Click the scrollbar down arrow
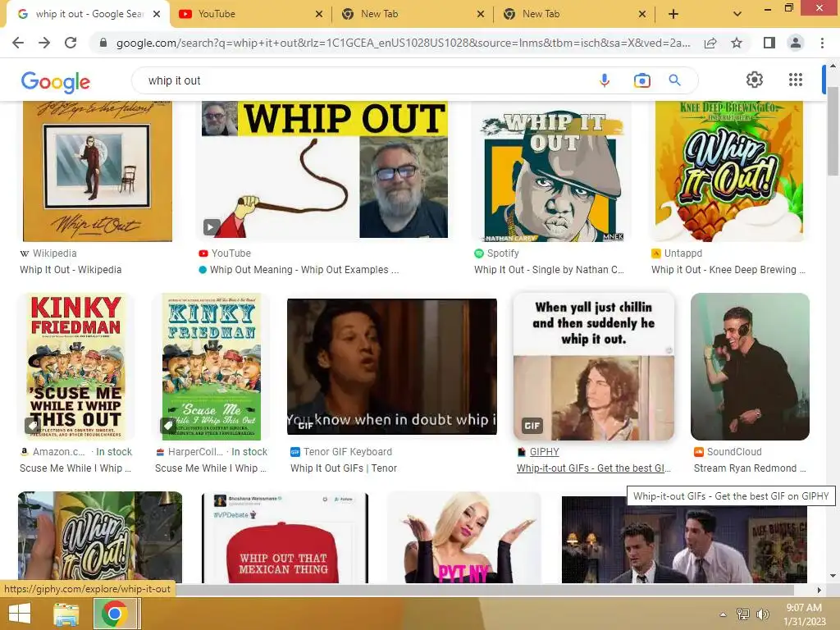The height and width of the screenshot is (630, 840). tap(833, 576)
